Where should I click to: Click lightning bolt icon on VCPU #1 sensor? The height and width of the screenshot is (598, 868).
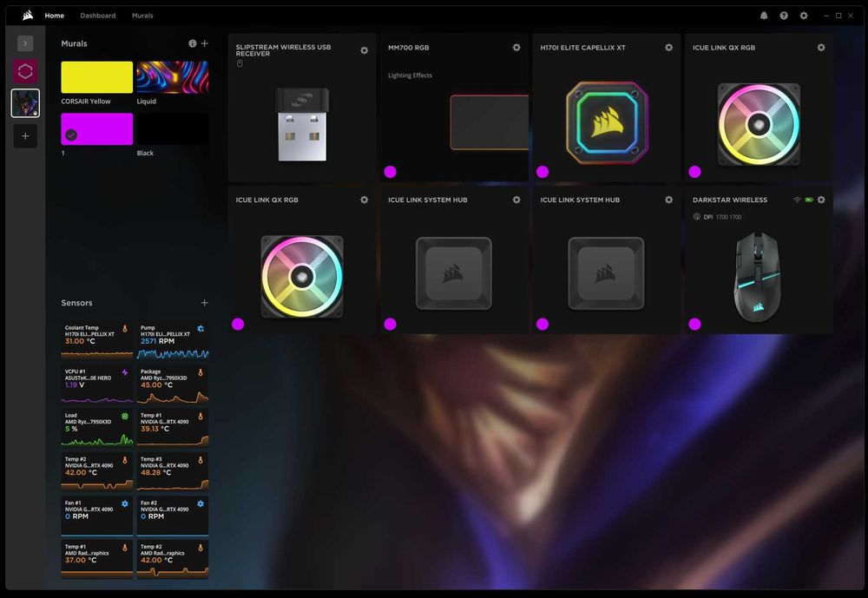coord(125,372)
